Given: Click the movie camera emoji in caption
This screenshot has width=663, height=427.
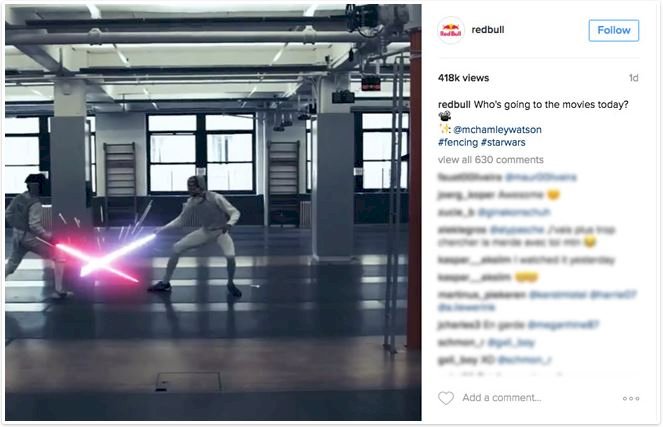Looking at the screenshot, I should coord(444,116).
